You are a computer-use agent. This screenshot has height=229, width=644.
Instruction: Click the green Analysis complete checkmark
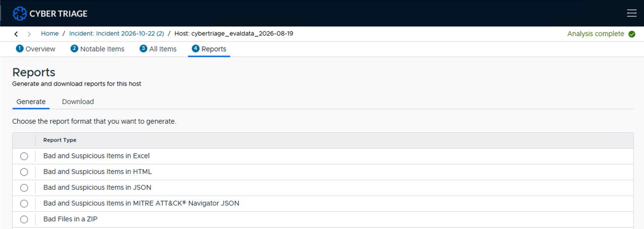point(632,34)
